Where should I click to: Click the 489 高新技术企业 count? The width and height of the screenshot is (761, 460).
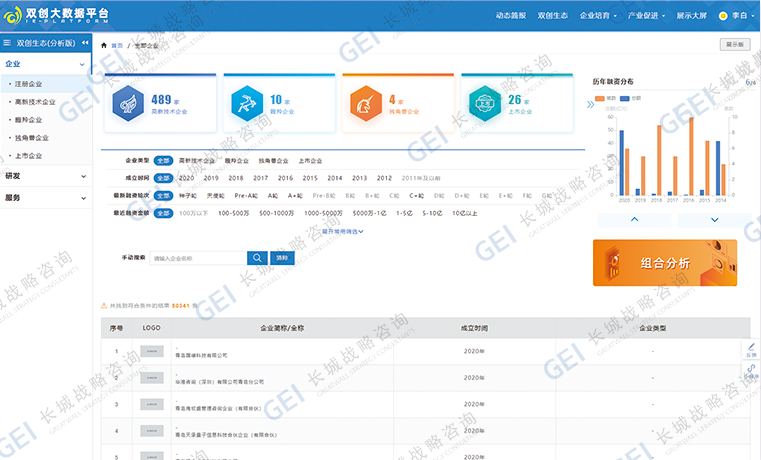161,99
